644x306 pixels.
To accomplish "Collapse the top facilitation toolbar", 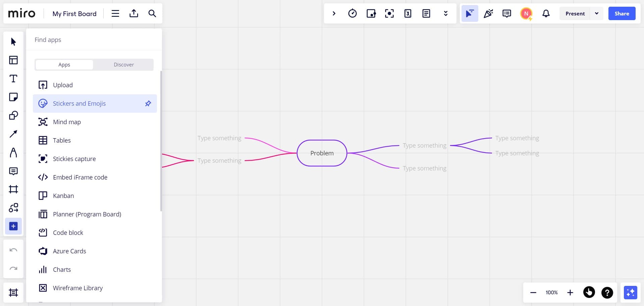I will coord(334,13).
